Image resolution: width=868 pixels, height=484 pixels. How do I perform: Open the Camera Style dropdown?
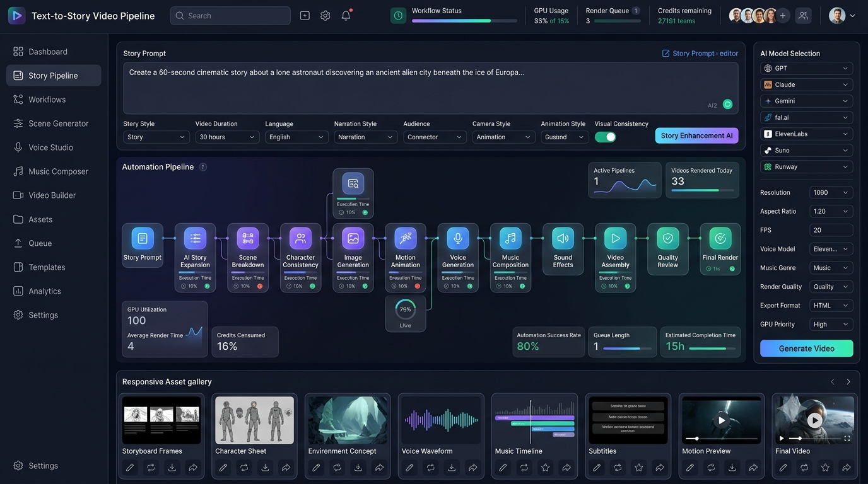503,137
